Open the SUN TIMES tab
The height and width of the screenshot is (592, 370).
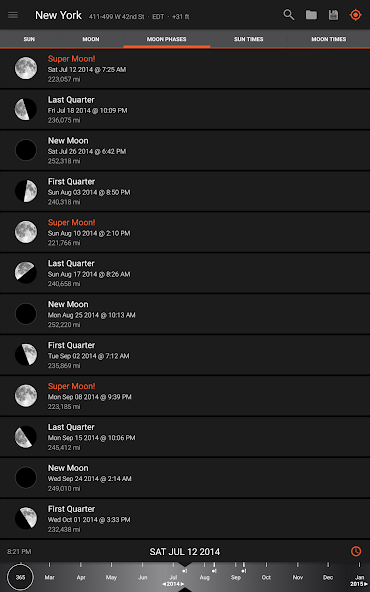tap(248, 39)
